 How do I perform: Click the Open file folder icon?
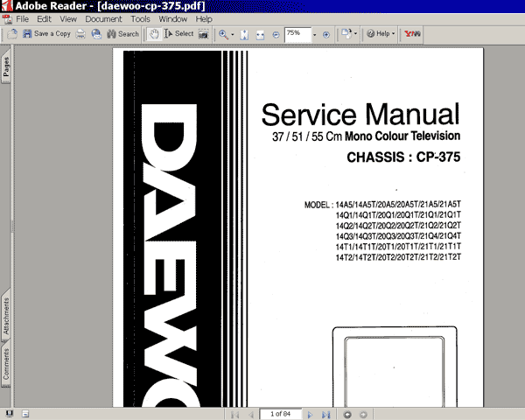[x=12, y=34]
